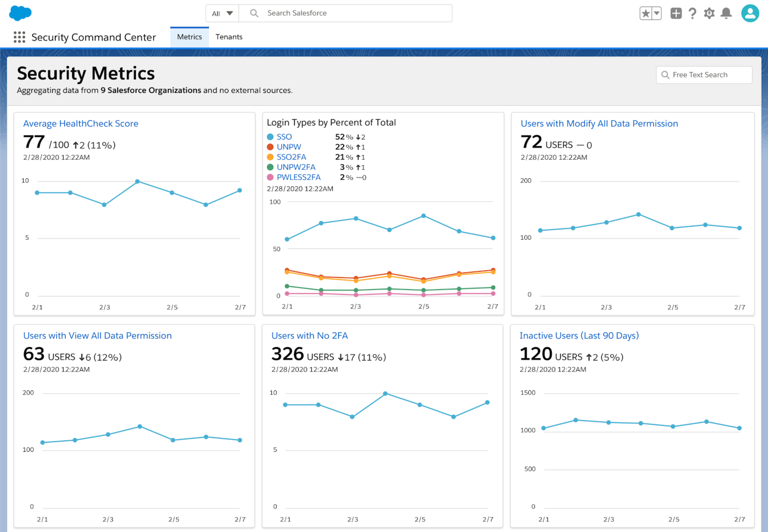Switch to the Tenants tab

(x=229, y=37)
